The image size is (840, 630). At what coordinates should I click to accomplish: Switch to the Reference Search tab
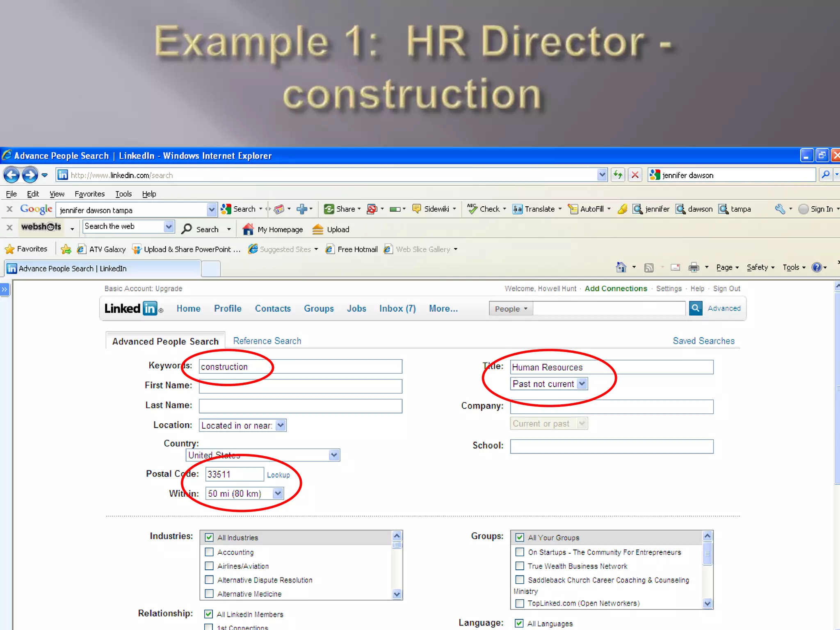tap(267, 341)
